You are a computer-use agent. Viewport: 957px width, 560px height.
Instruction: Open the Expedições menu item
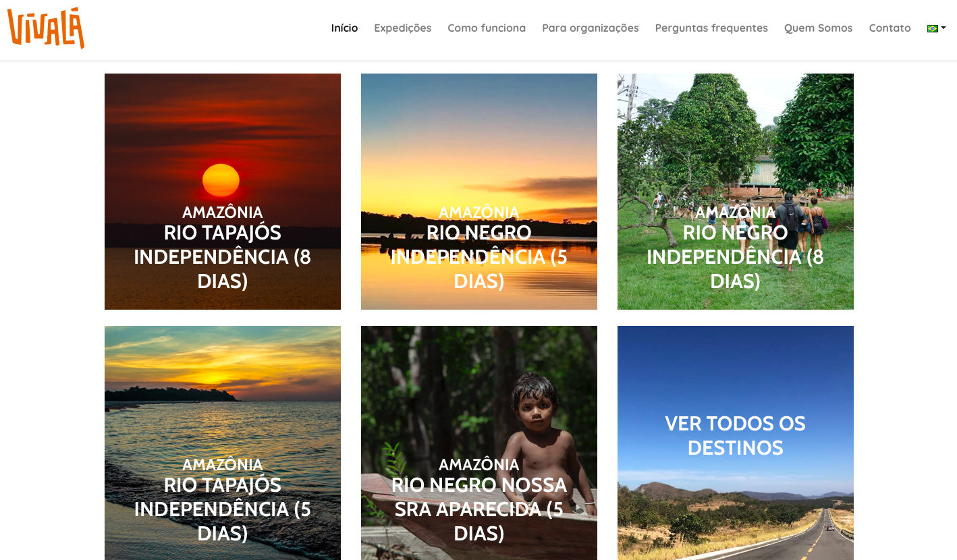click(x=403, y=28)
